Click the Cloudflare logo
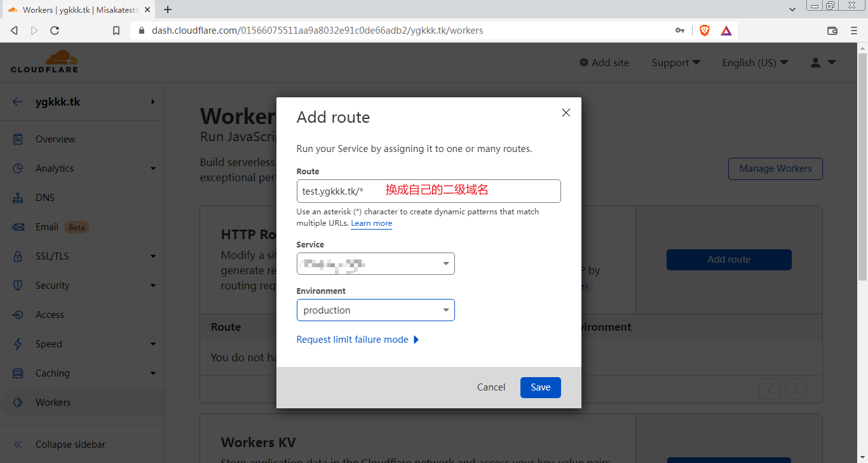Image resolution: width=868 pixels, height=463 pixels. coord(44,62)
